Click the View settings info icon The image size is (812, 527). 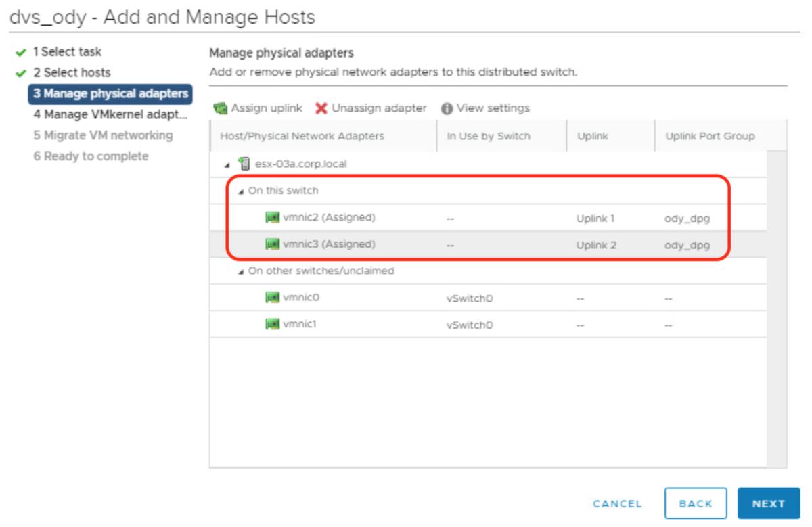[x=447, y=108]
